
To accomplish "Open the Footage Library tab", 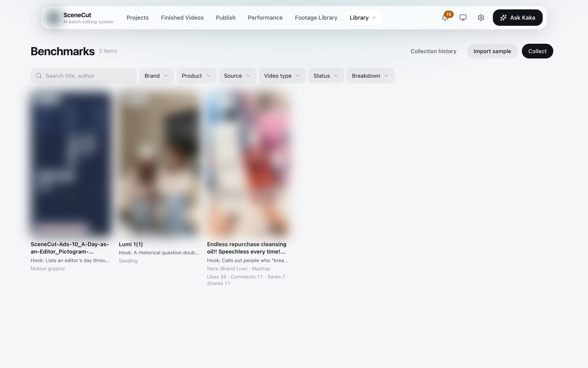I will pyautogui.click(x=316, y=18).
